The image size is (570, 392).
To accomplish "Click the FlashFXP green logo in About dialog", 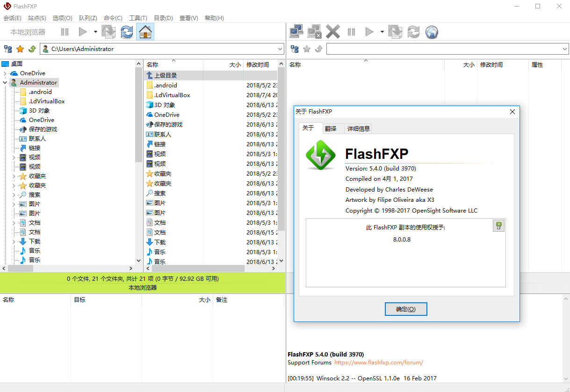I will pos(321,155).
